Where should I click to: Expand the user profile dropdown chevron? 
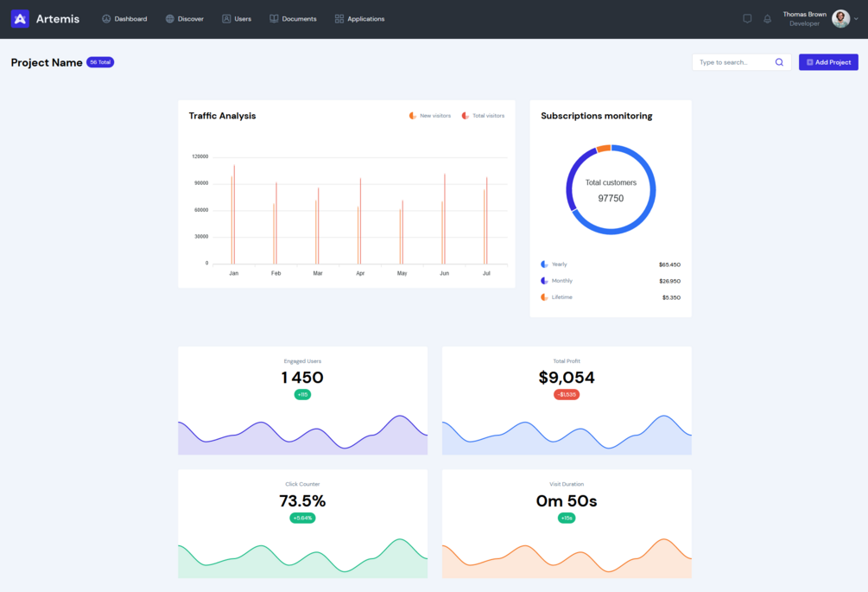(856, 19)
